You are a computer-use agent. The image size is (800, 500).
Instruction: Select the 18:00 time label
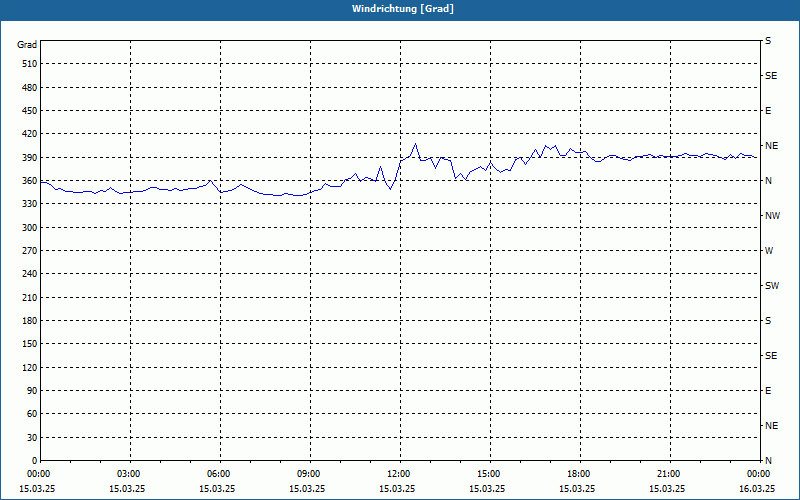click(580, 474)
